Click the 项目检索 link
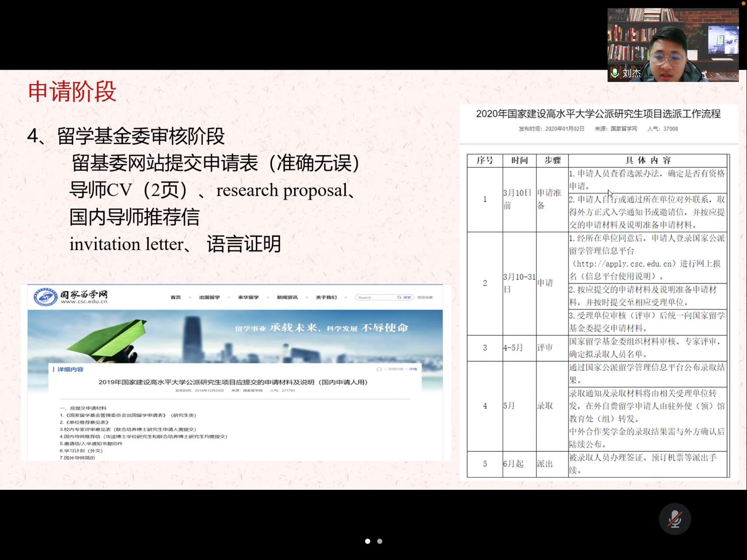This screenshot has height=560, width=747. (425, 297)
